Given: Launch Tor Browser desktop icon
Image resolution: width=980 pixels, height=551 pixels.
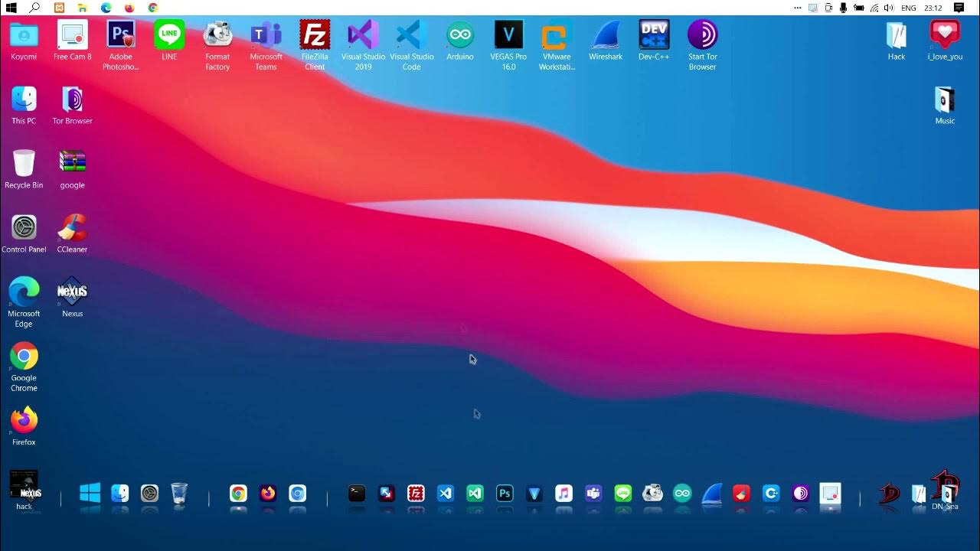Looking at the screenshot, I should pos(73,105).
